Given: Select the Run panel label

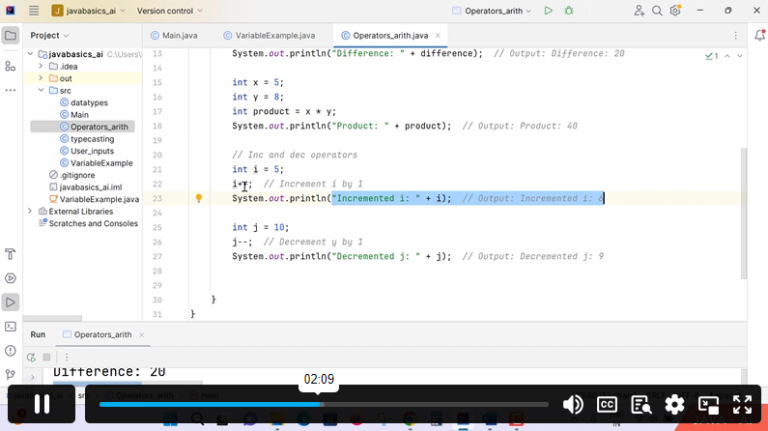Looking at the screenshot, I should (38, 335).
